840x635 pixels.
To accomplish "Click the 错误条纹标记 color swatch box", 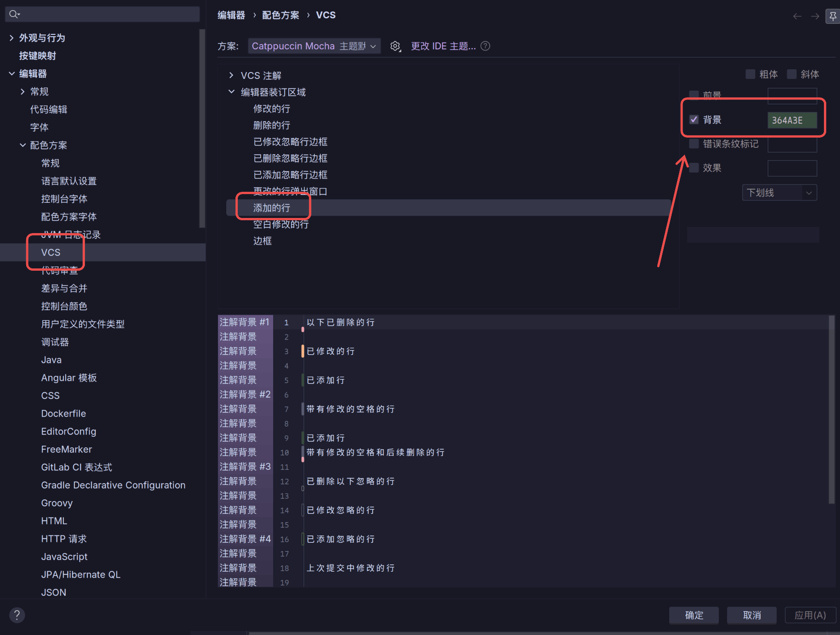I will 792,144.
